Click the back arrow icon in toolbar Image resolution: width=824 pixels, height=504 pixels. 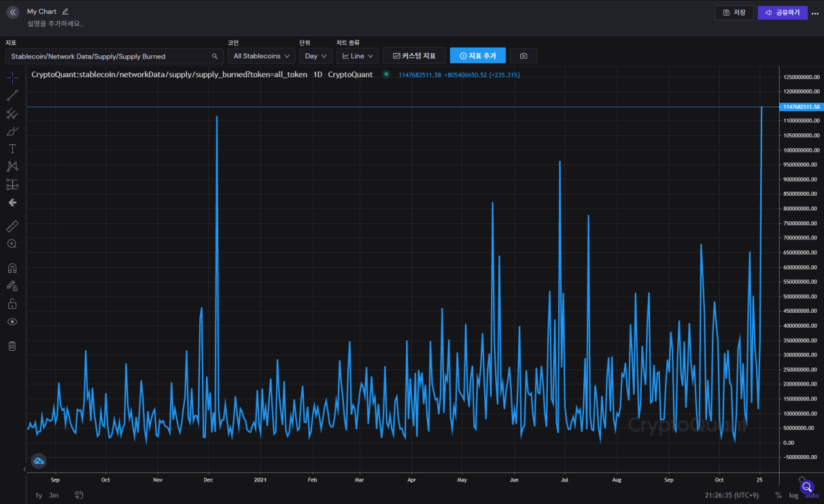(x=12, y=202)
